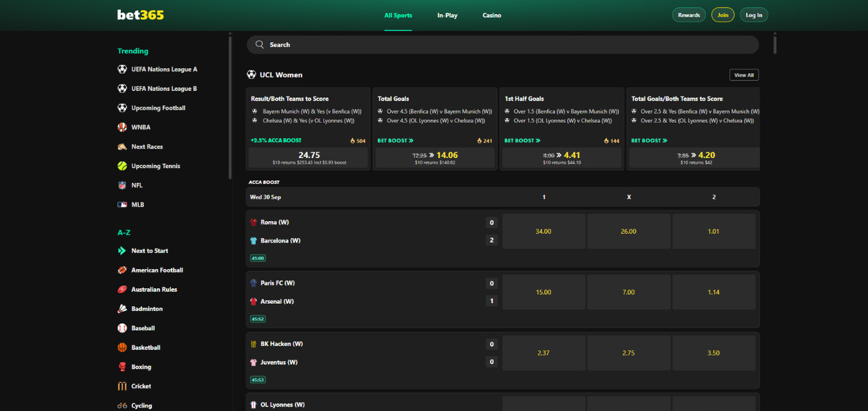
Task: Click the bet365 logo
Action: coord(140,15)
